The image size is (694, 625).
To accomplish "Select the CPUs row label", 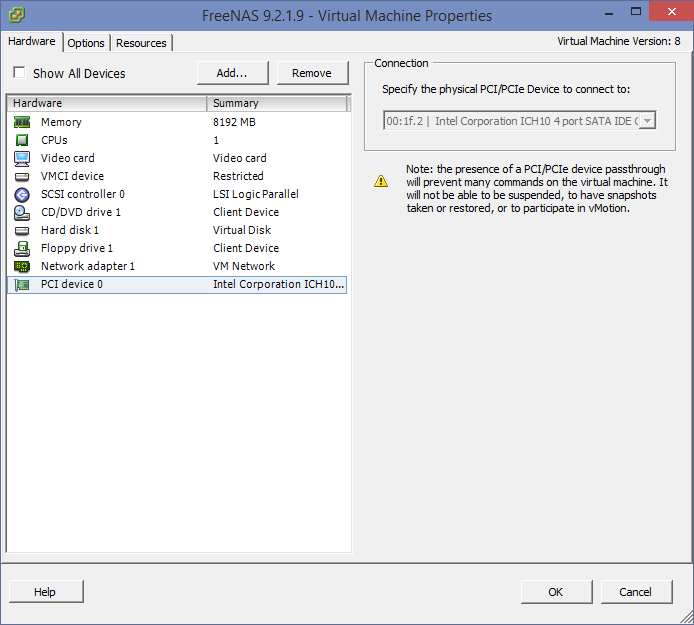I will [54, 140].
